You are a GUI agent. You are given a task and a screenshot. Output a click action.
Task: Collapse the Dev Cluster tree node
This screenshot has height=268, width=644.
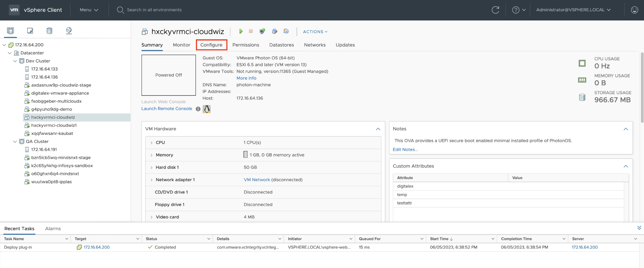pos(15,61)
